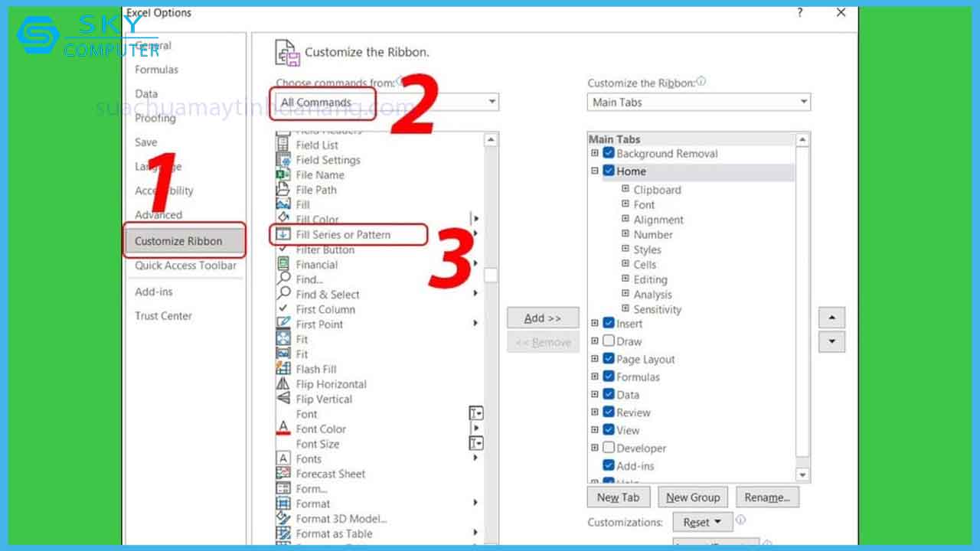The width and height of the screenshot is (980, 551).
Task: Click the Form... command icon
Action: click(283, 488)
